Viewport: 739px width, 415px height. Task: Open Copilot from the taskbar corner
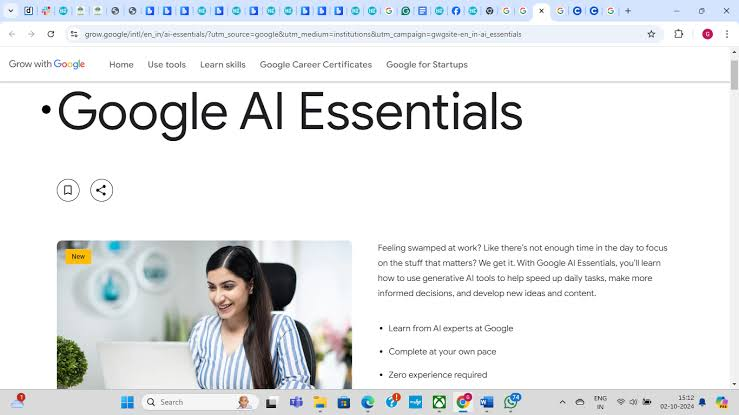coord(722,402)
